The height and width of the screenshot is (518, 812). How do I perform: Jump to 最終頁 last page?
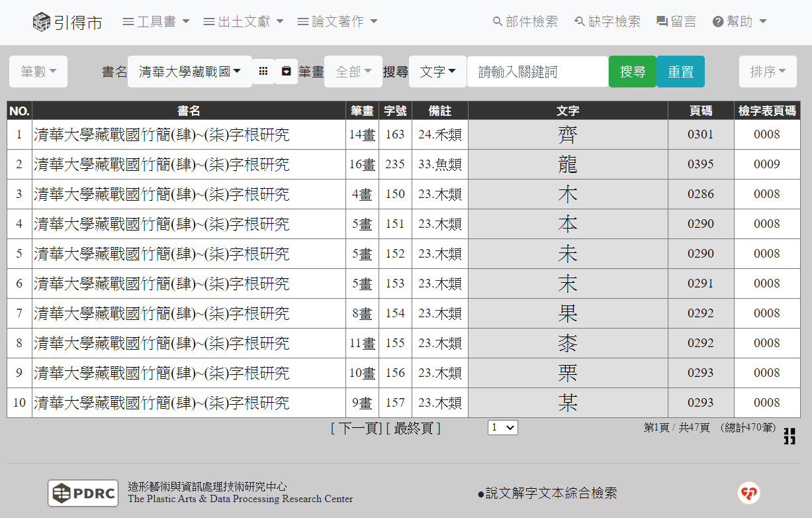[414, 429]
